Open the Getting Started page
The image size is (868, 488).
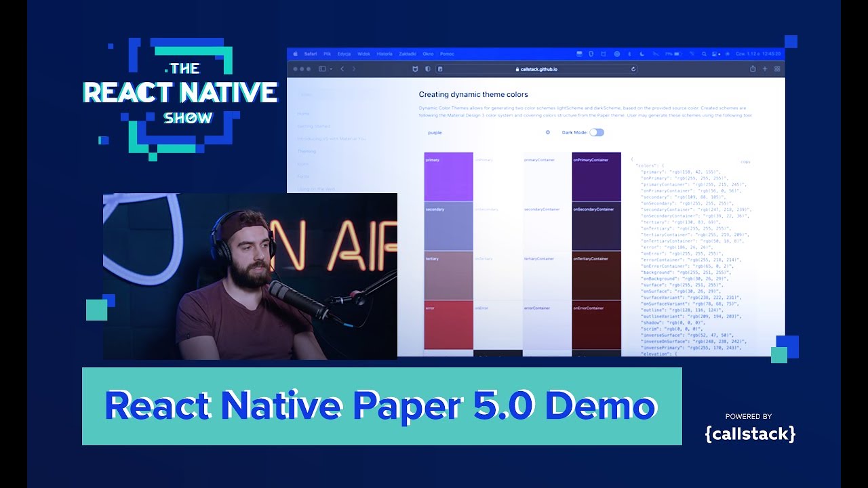[314, 126]
